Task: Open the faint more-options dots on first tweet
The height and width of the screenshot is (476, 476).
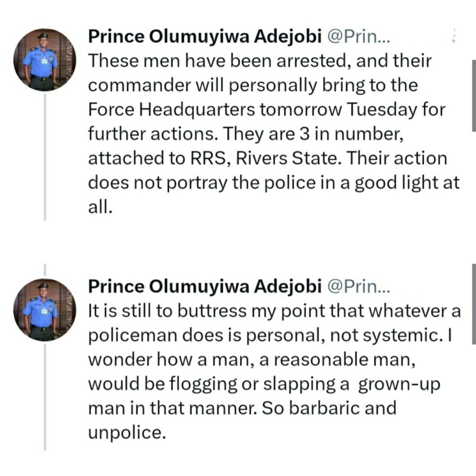Action: 454,36
